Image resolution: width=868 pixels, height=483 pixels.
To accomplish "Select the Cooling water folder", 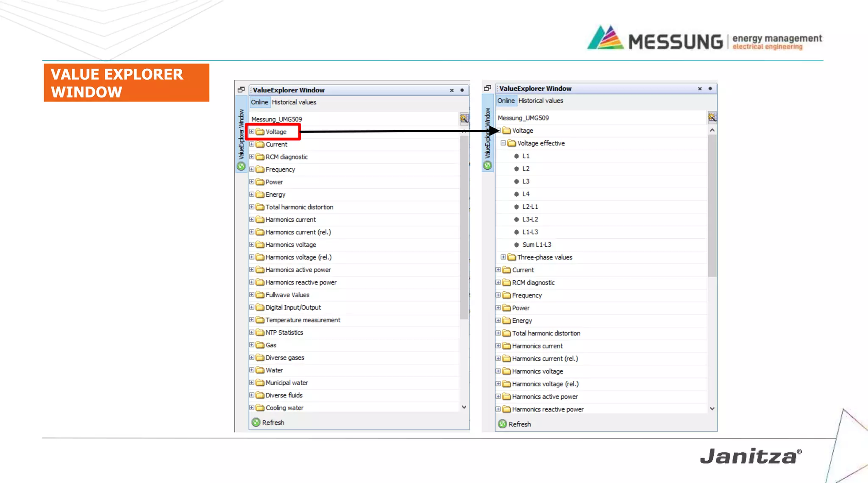I will point(284,408).
